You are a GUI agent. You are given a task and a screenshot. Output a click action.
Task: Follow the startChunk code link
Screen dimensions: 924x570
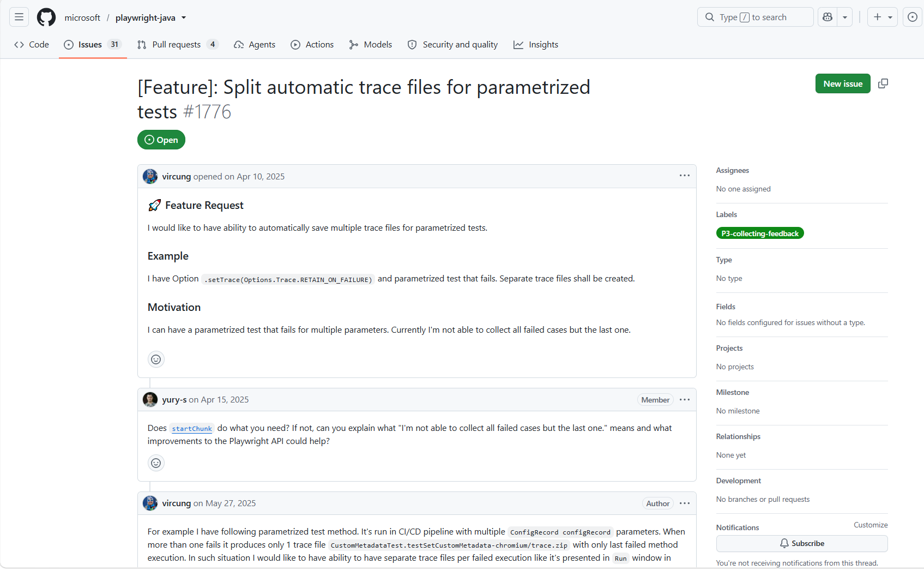tap(192, 429)
